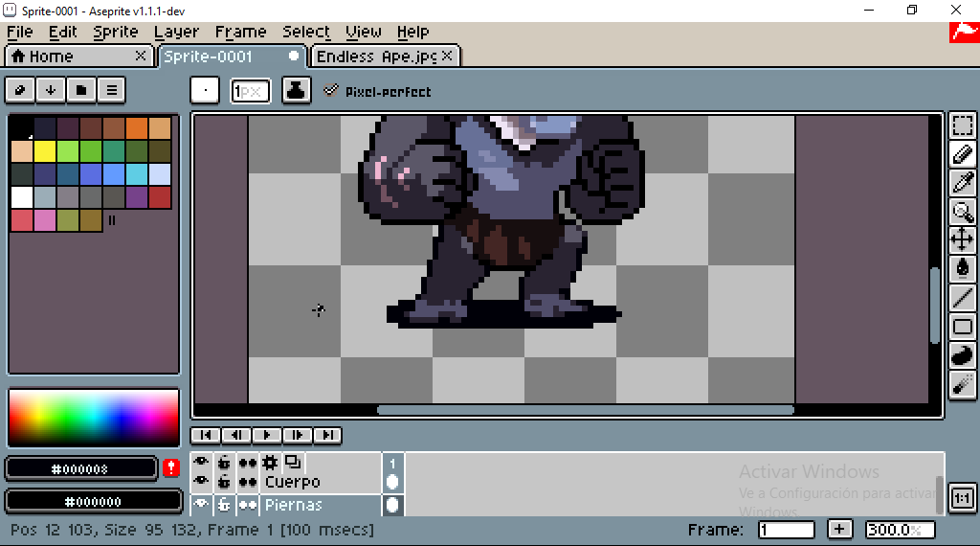Open the Select menu
This screenshot has width=980, height=546.
pos(306,32)
